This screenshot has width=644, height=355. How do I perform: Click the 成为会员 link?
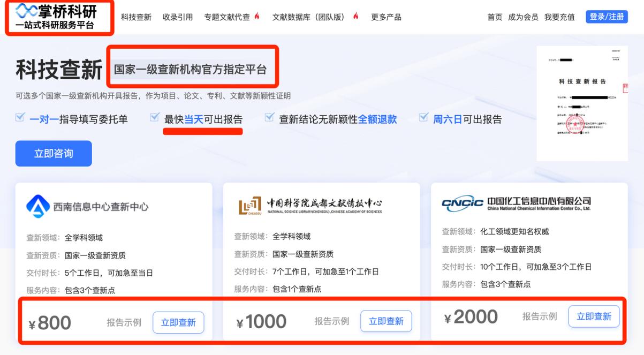(523, 17)
